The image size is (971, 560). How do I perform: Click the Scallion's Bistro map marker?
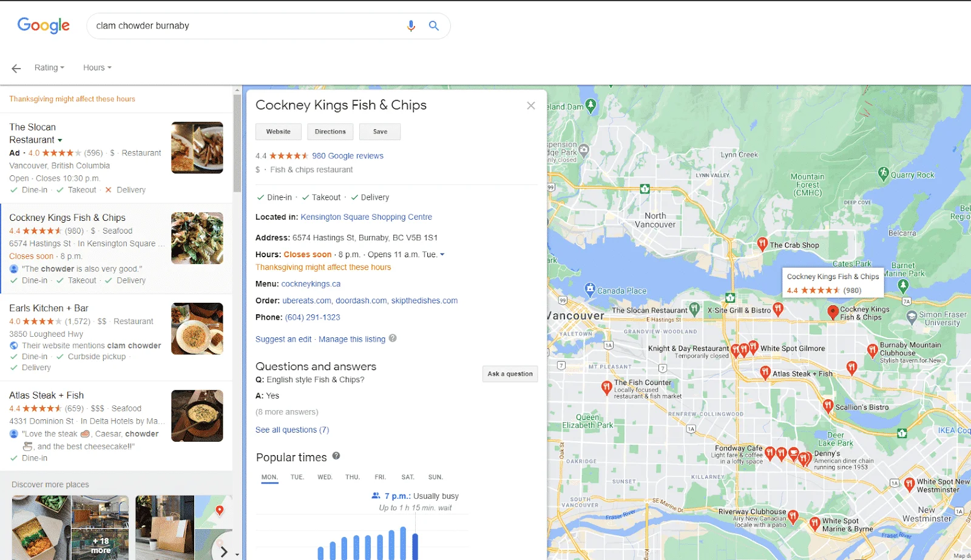click(x=828, y=405)
